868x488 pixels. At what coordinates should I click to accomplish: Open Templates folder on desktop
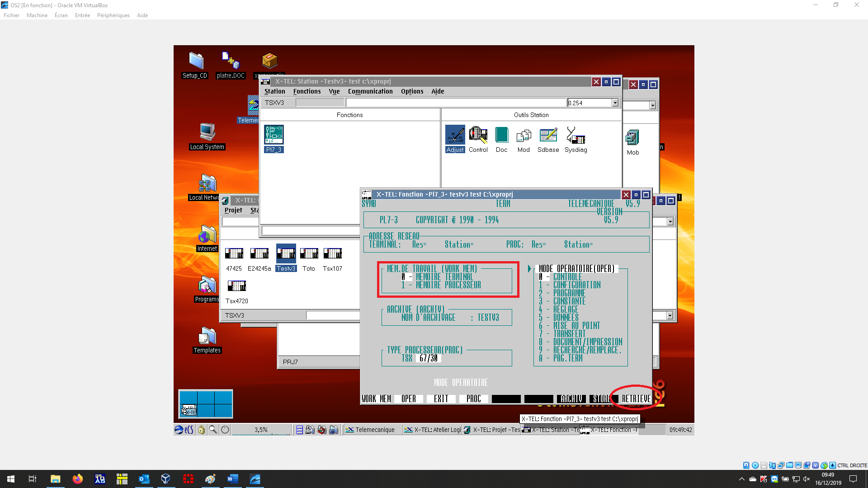point(207,337)
